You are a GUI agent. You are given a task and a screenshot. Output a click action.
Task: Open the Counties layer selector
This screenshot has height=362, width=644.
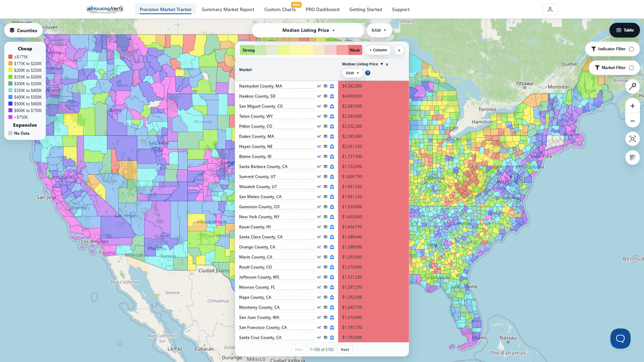[x=23, y=30]
